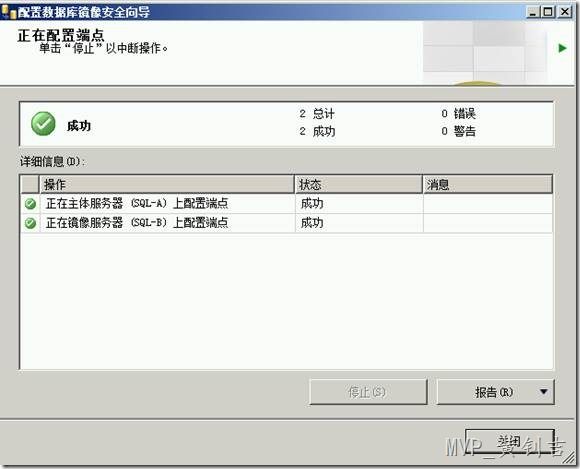Select the 正在镜像服务器 (SQL-B) 上配置端点 row
This screenshot has height=469, width=580.
click(x=287, y=223)
